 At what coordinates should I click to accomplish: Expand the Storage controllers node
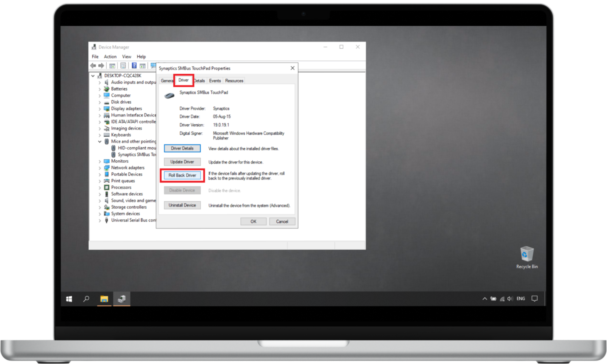click(x=100, y=207)
